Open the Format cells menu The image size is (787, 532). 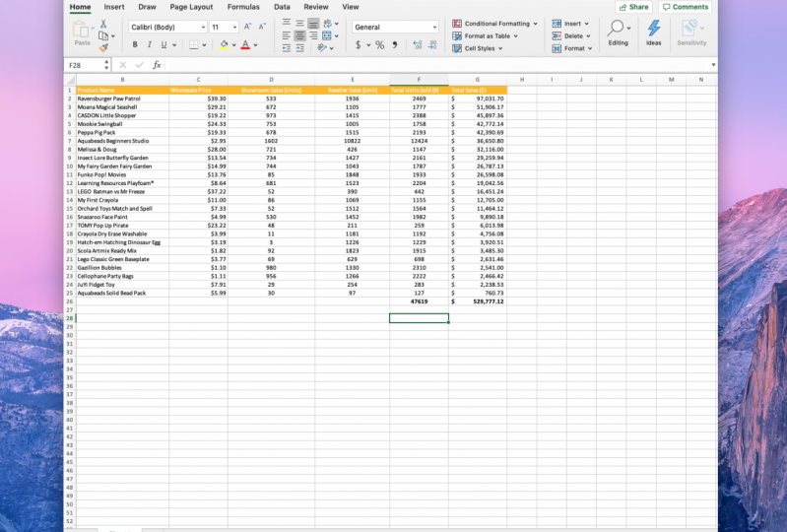(x=572, y=48)
